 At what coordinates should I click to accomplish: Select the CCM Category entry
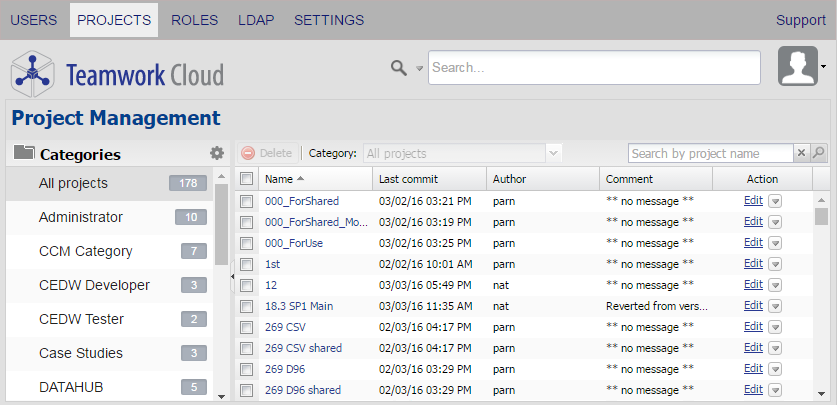tap(109, 251)
